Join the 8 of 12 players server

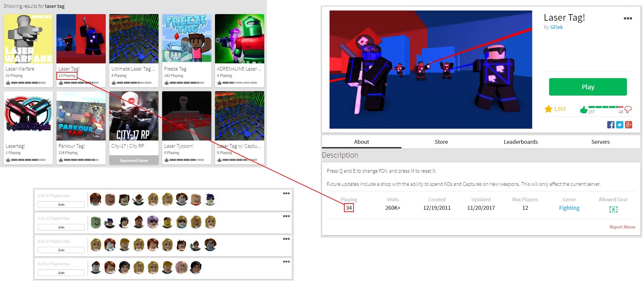pos(61,273)
